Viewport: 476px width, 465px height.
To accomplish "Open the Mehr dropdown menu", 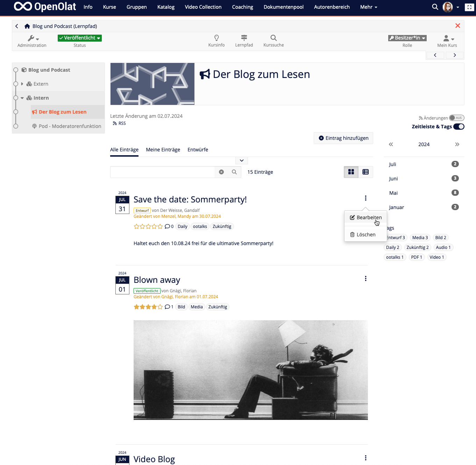I will [x=368, y=7].
